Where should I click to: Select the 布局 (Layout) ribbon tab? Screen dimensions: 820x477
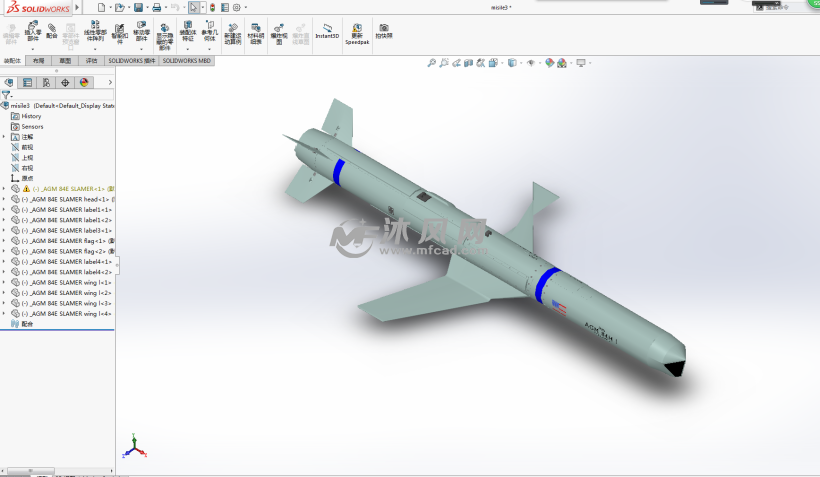39,61
